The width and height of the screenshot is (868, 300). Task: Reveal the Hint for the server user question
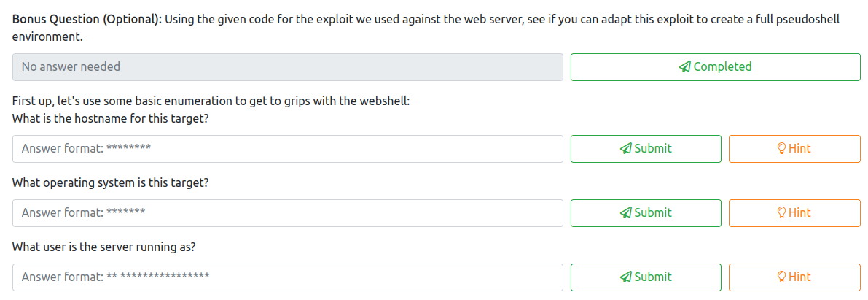(794, 277)
